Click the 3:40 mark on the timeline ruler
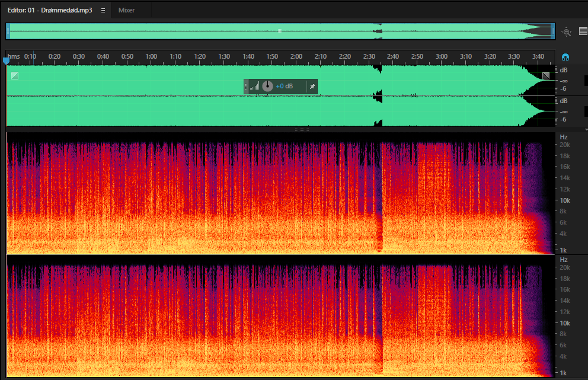 tap(538, 56)
